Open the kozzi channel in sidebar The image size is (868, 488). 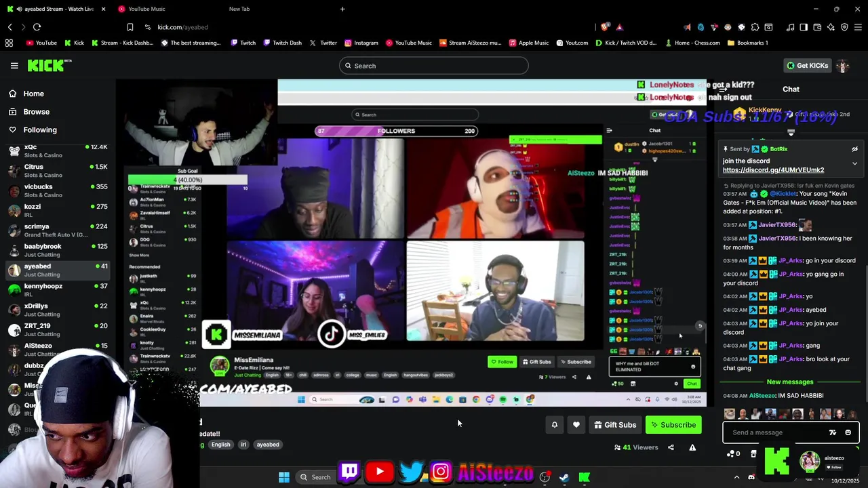(x=58, y=210)
